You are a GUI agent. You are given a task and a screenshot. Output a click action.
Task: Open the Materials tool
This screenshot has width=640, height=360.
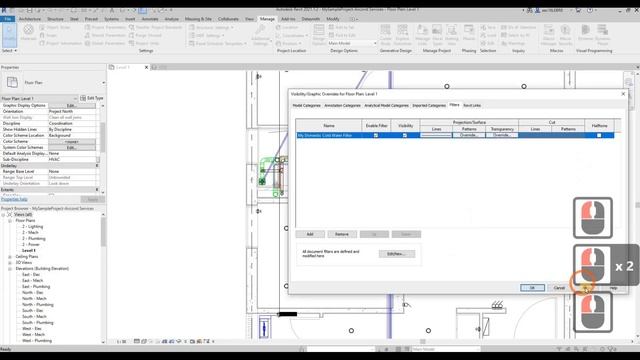pyautogui.click(x=28, y=33)
